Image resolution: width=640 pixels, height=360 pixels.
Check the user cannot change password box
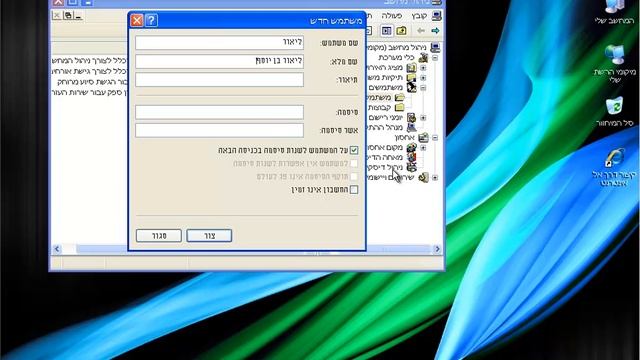click(354, 163)
